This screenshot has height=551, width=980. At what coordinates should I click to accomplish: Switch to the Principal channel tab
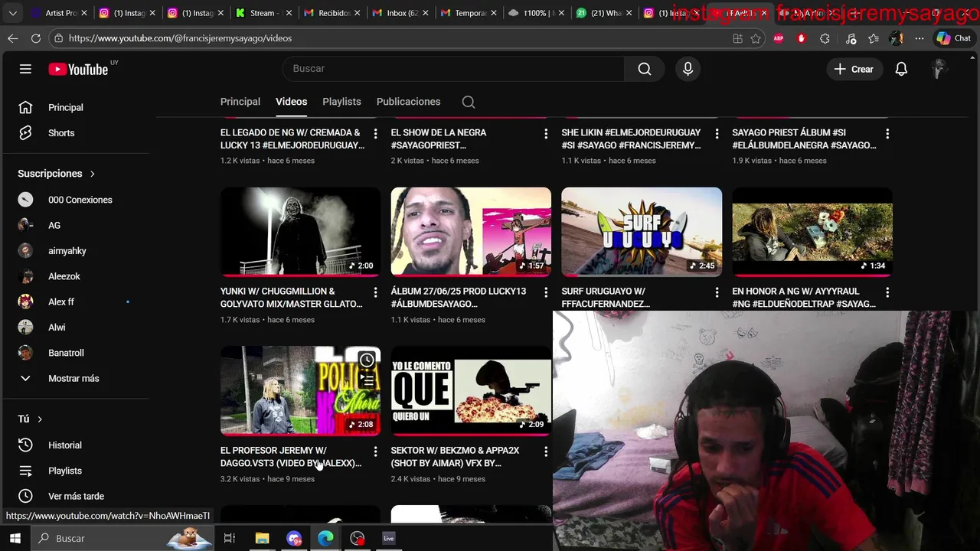(x=240, y=102)
